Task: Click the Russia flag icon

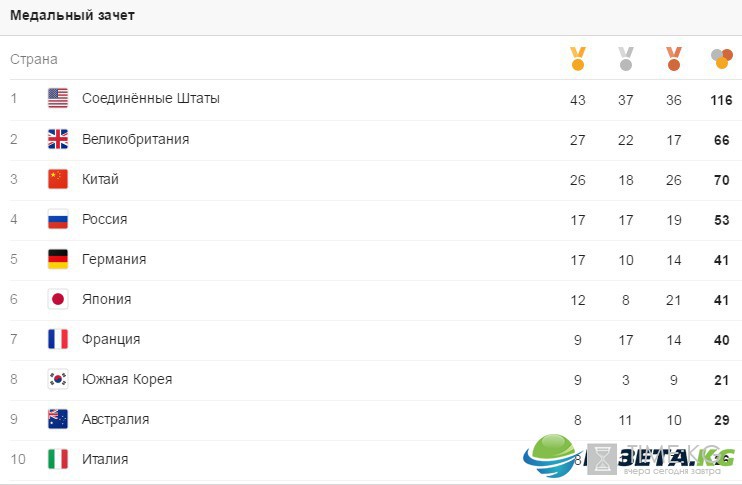Action: (58, 219)
